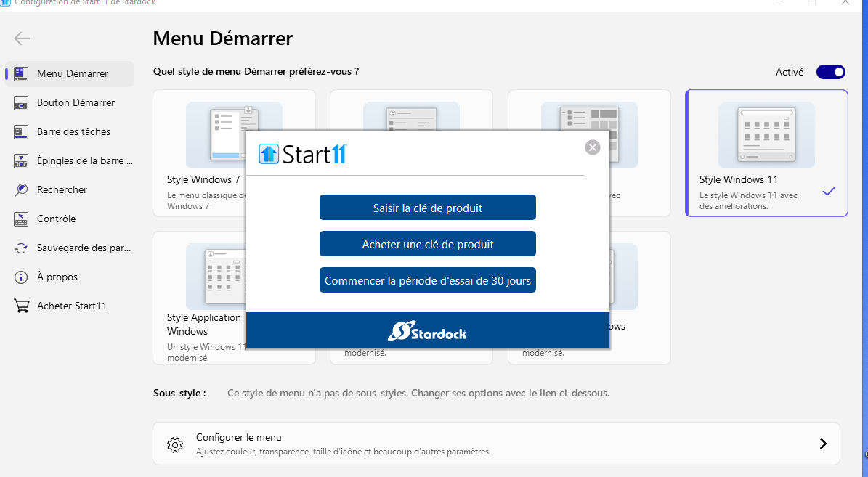The width and height of the screenshot is (868, 477).
Task: Click the À propos info icon
Action: pos(21,277)
